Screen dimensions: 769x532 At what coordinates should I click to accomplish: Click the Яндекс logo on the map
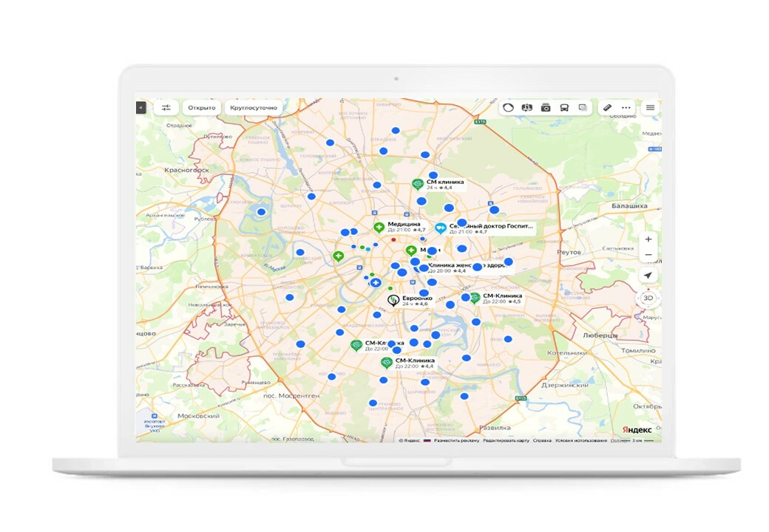[637, 429]
